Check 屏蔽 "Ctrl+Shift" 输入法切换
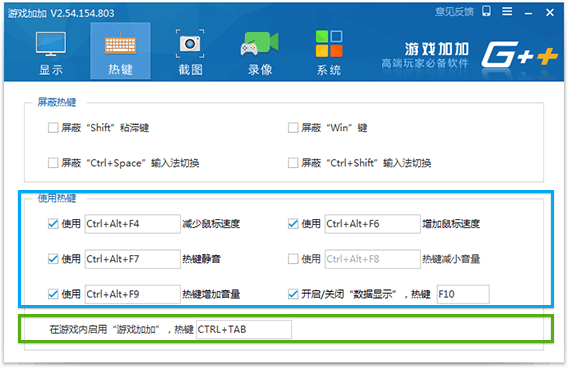 tap(293, 163)
